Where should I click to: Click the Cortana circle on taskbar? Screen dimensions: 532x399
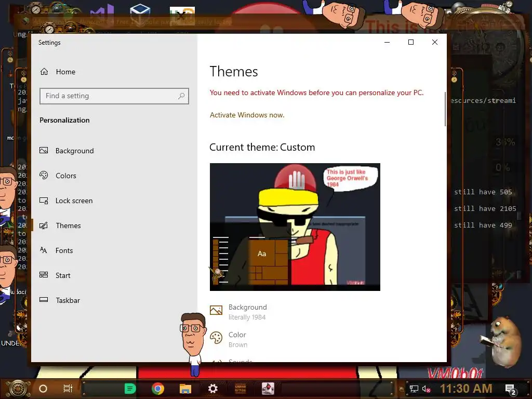[43, 389]
